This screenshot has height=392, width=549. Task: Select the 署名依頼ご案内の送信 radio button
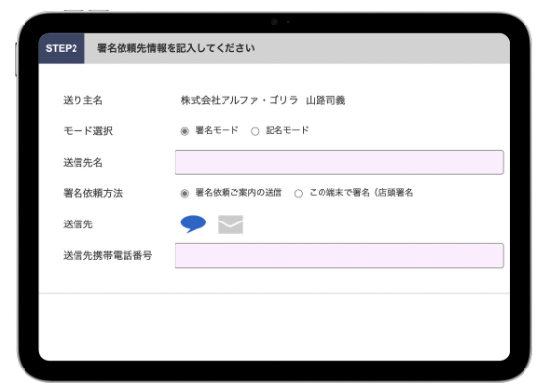pos(185,194)
